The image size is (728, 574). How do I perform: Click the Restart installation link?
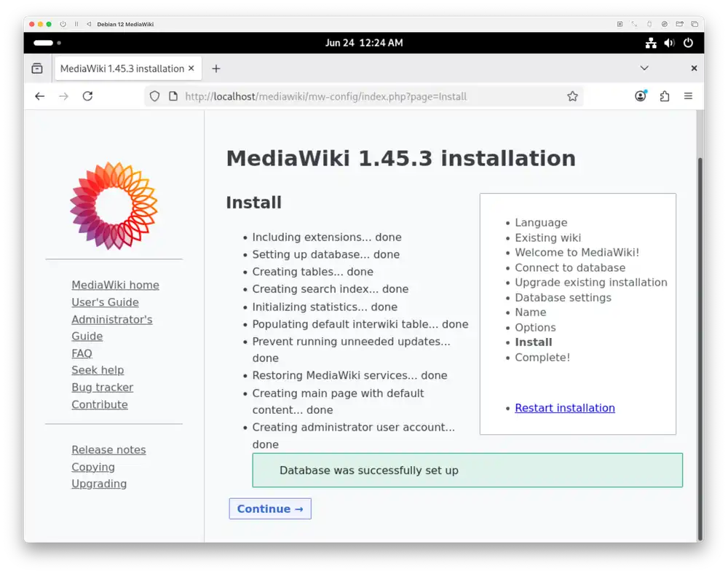pos(565,408)
